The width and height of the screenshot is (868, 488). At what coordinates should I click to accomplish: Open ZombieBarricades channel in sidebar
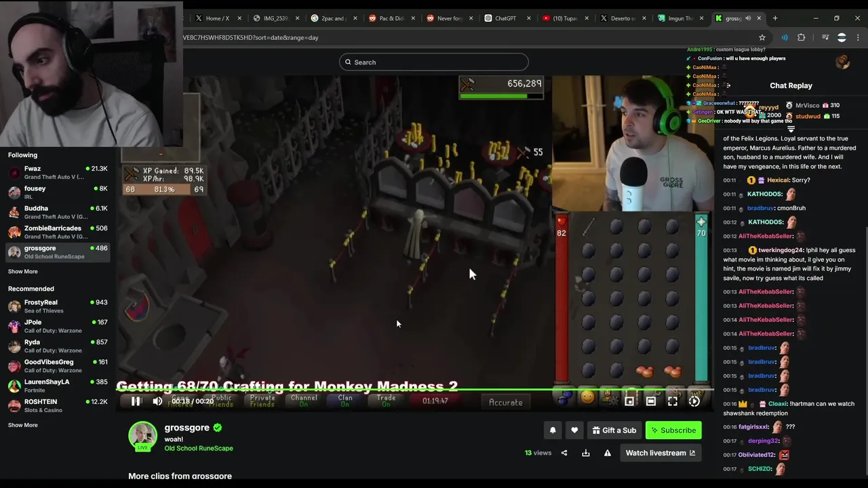point(58,232)
